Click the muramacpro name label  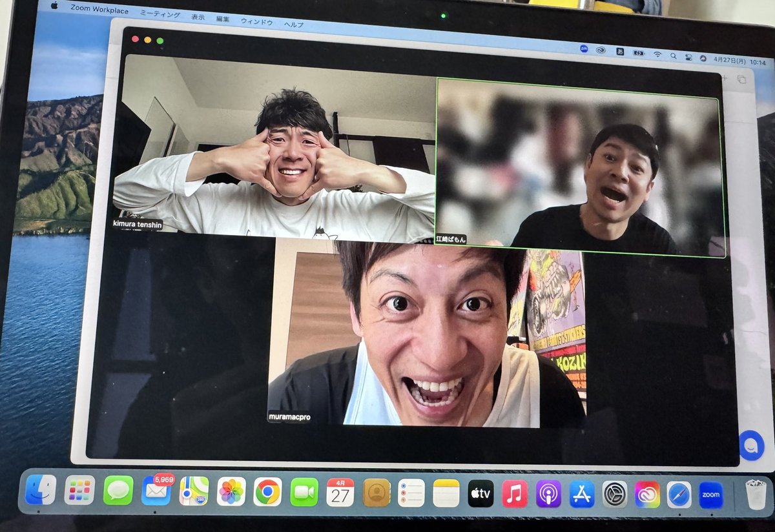(x=290, y=417)
